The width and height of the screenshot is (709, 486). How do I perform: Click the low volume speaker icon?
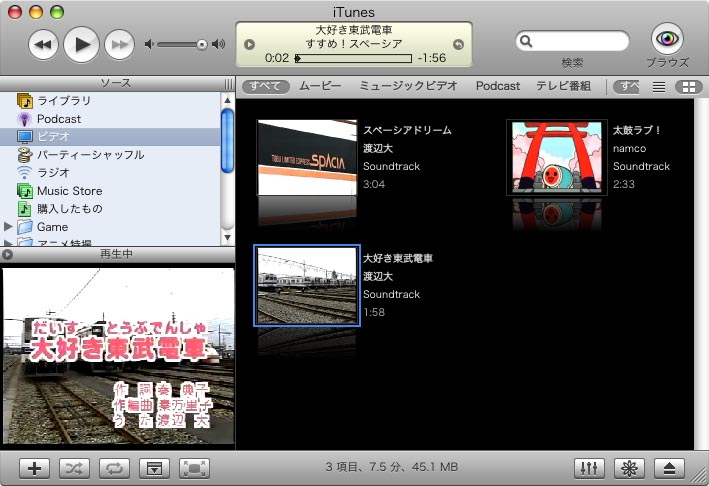pyautogui.click(x=149, y=44)
